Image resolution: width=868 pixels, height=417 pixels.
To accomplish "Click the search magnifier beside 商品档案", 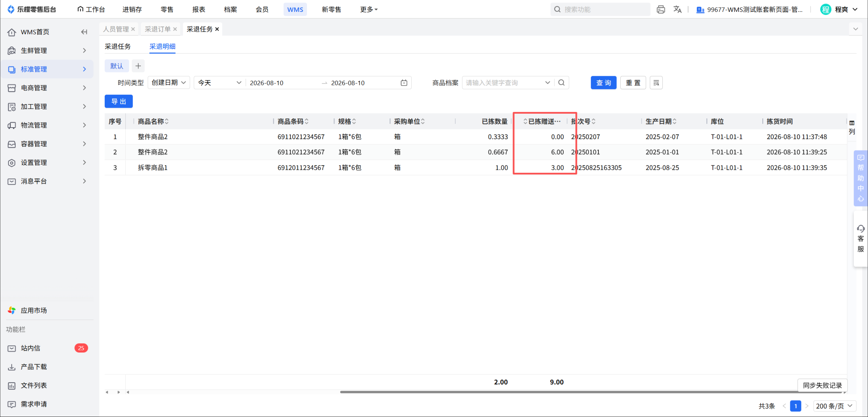I will pyautogui.click(x=561, y=83).
